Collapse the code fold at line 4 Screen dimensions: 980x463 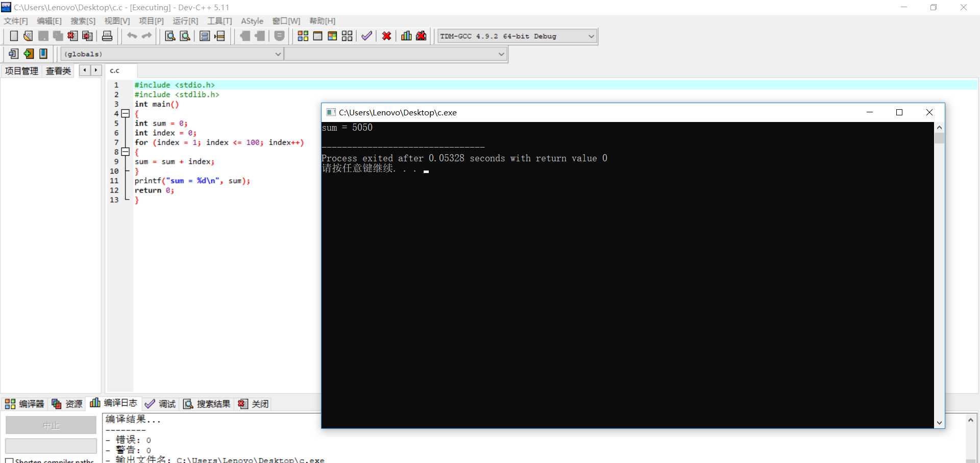click(126, 113)
